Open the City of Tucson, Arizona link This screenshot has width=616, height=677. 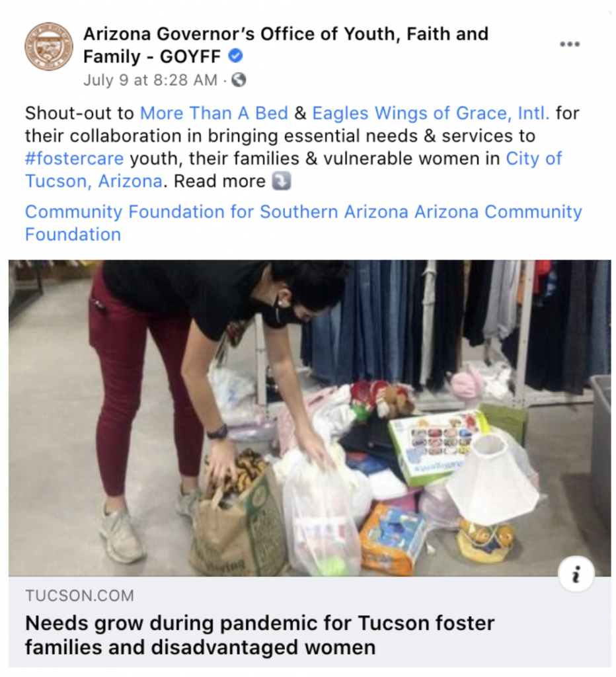[293, 170]
